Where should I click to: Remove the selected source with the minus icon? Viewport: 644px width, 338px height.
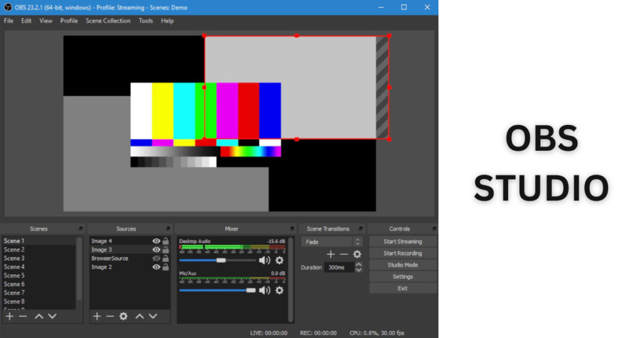coord(110,316)
